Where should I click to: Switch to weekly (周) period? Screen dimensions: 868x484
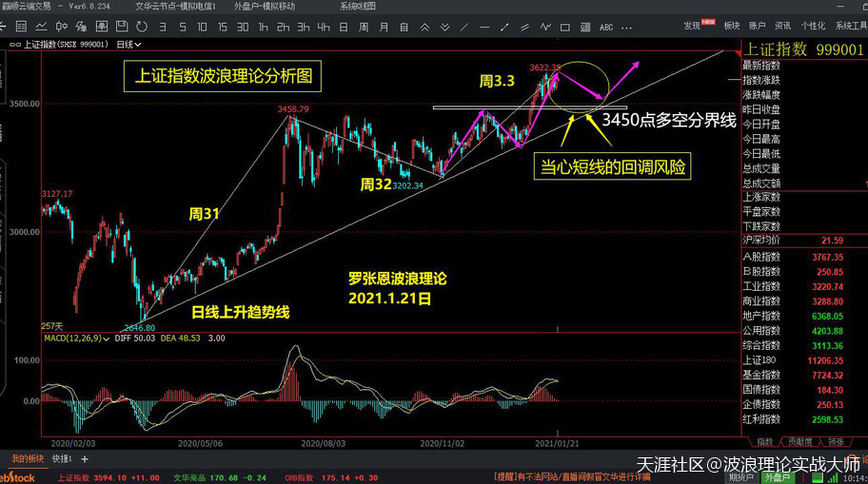(x=364, y=27)
